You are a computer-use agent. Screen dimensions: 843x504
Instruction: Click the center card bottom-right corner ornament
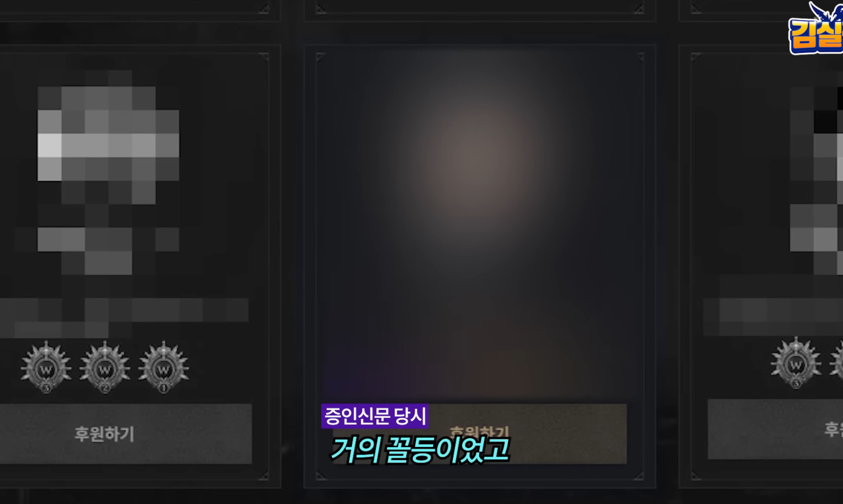point(639,476)
